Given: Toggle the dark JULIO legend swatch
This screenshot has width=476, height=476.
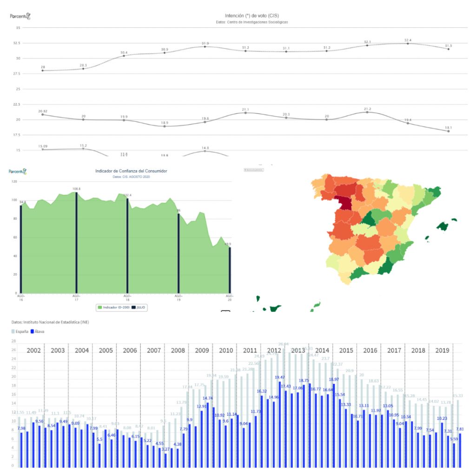Looking at the screenshot, I should click(133, 308).
